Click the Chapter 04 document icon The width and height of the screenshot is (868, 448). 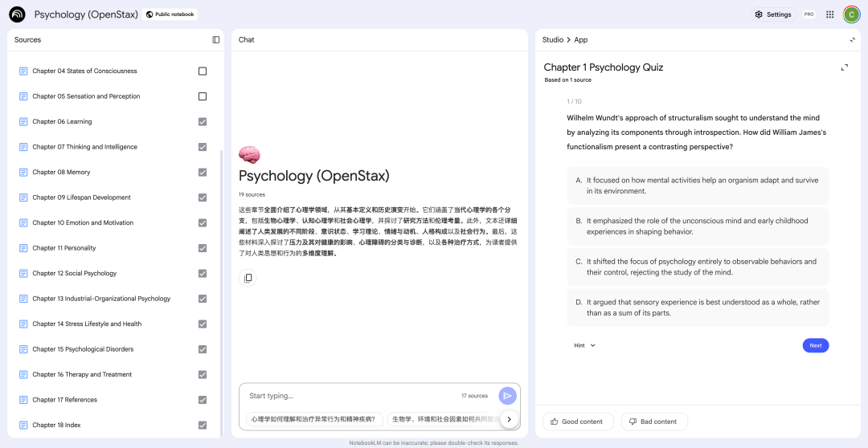point(23,71)
